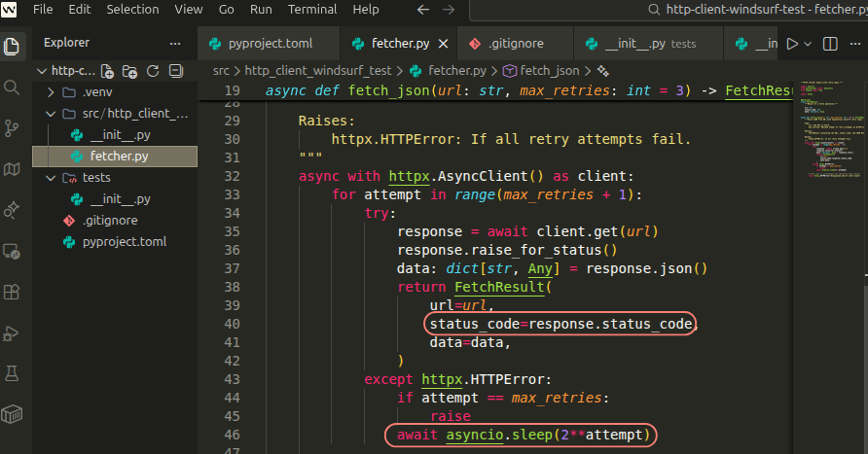Viewport: 868px width, 454px height.
Task: Create a new folder in Explorer
Action: 130,71
